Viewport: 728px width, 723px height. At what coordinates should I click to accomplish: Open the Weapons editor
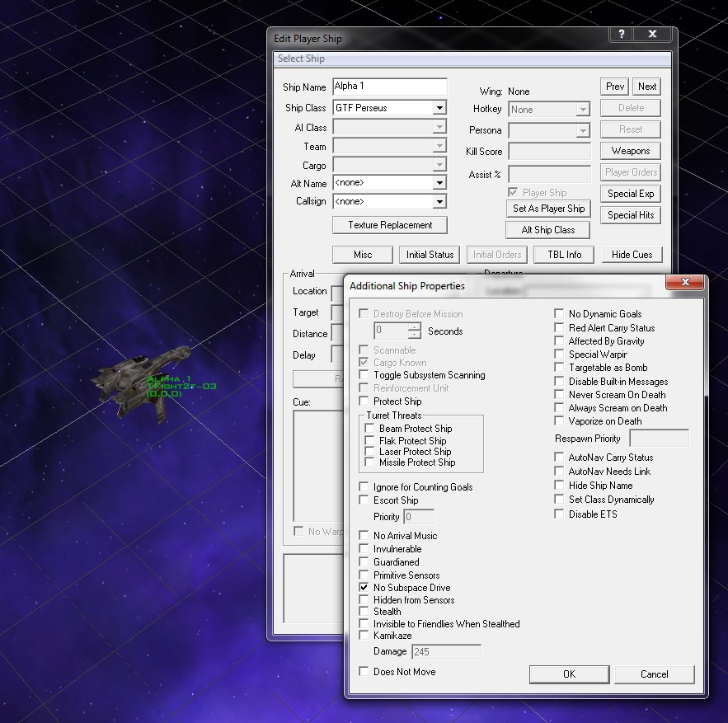(x=631, y=151)
